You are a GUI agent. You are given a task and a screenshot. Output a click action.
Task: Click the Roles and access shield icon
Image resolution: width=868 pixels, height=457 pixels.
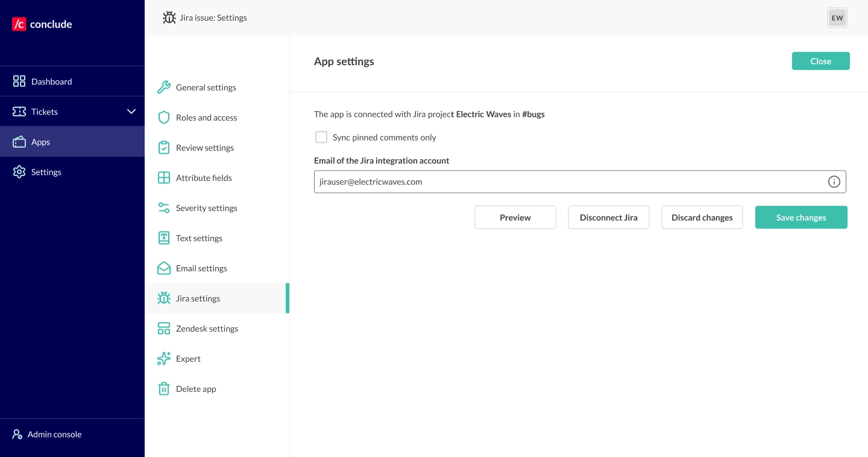164,117
